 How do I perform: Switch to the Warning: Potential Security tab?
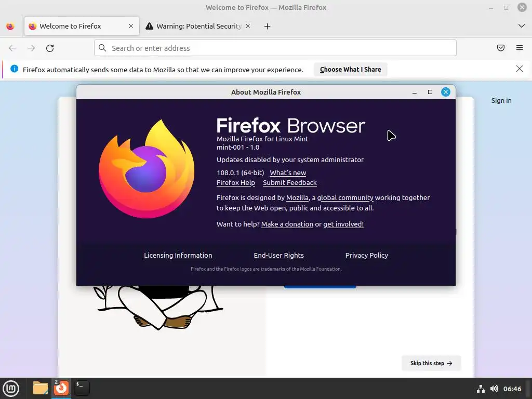(198, 26)
